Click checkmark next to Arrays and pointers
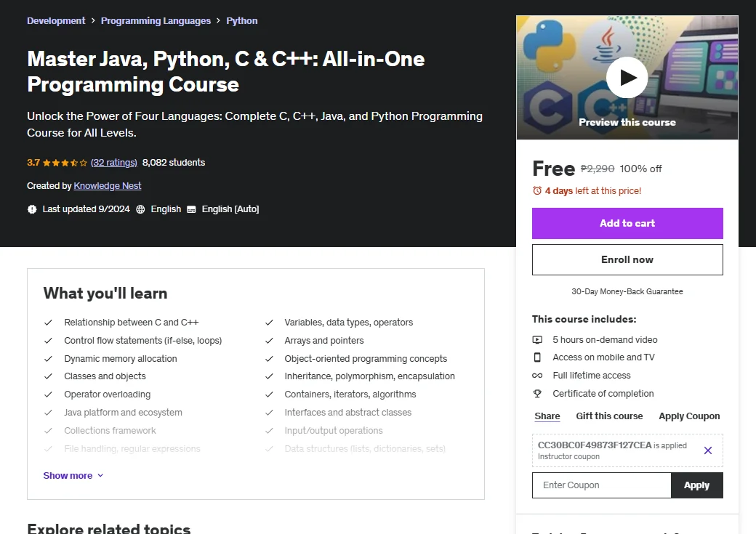 click(269, 341)
